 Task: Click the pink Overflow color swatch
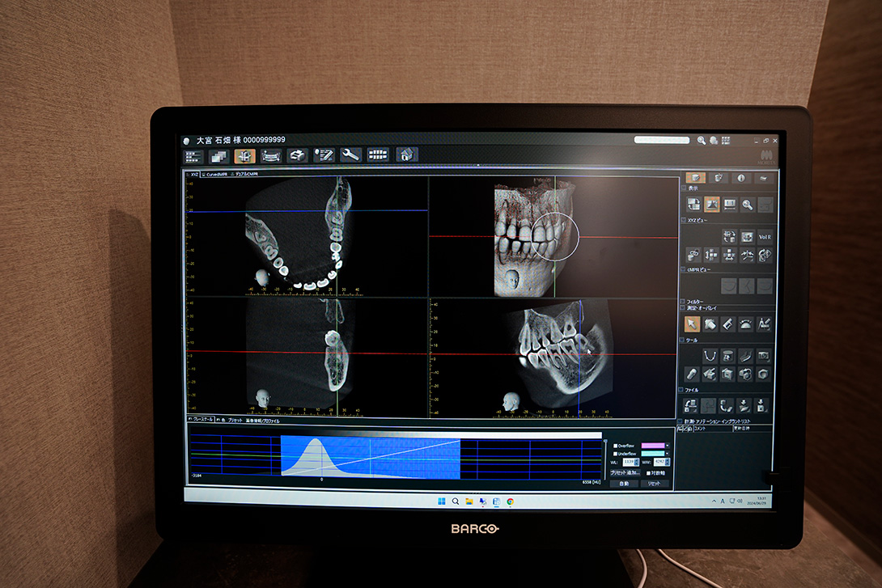point(651,446)
